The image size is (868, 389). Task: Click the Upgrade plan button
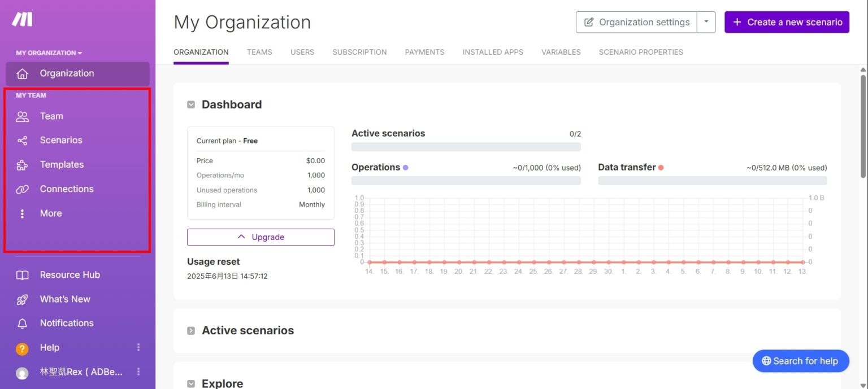[261, 237]
